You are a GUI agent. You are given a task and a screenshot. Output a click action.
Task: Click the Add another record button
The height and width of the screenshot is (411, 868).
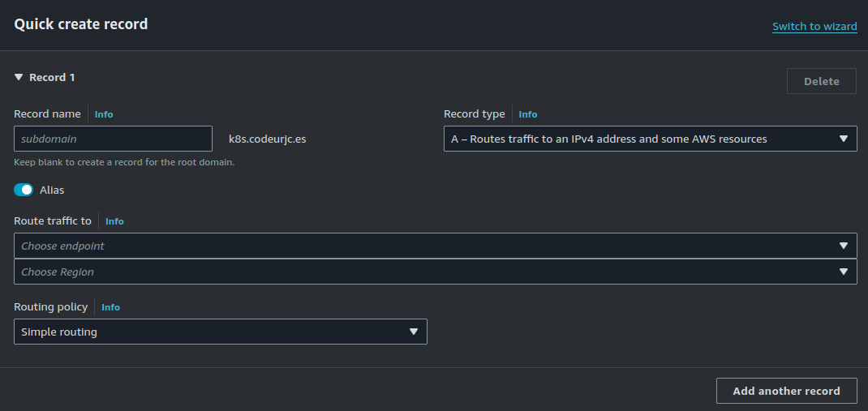(786, 391)
